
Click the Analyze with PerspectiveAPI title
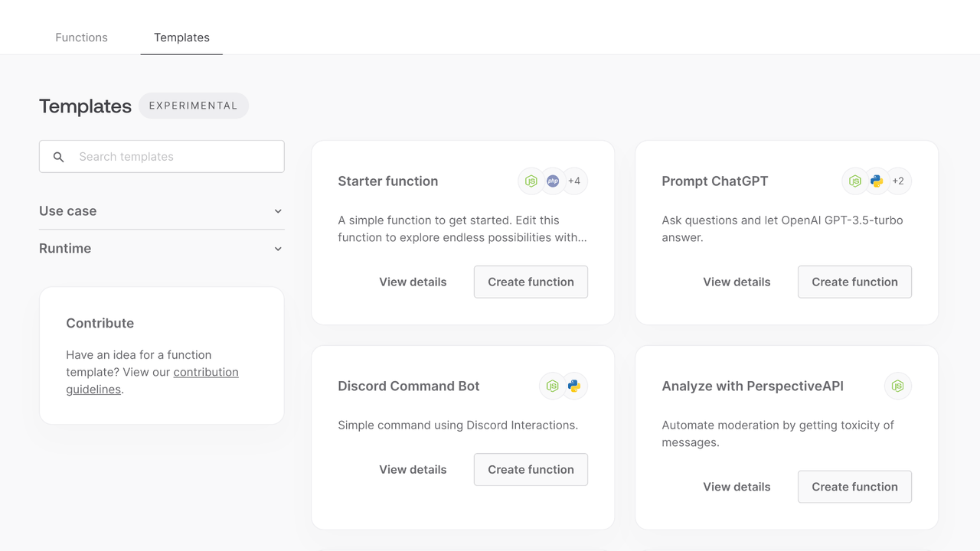pyautogui.click(x=753, y=386)
